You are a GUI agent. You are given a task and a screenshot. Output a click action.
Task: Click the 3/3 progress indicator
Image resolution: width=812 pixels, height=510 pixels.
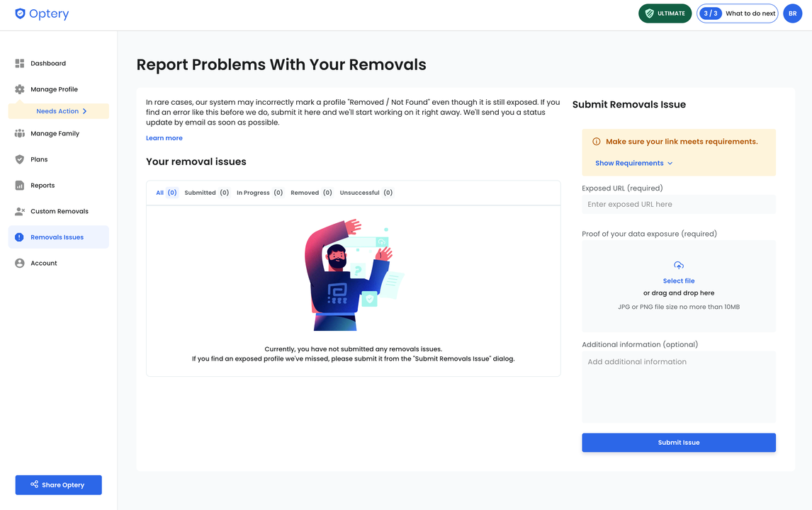pyautogui.click(x=710, y=13)
